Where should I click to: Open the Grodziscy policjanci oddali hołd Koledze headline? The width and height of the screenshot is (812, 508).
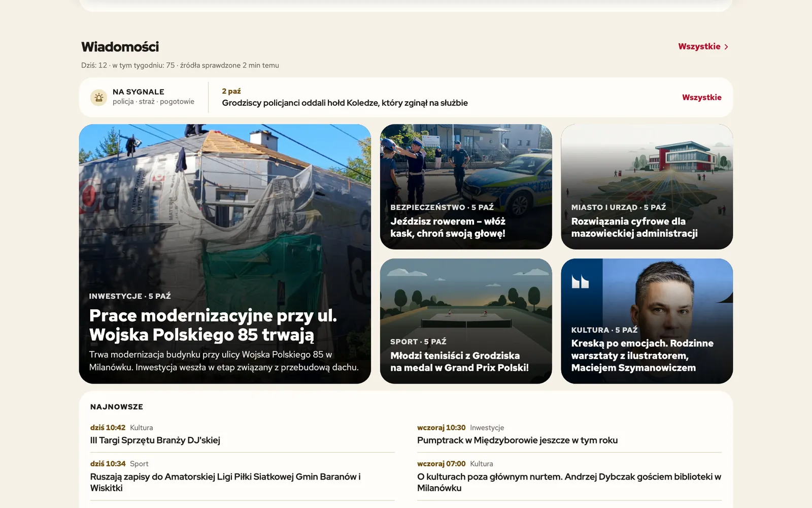[345, 103]
